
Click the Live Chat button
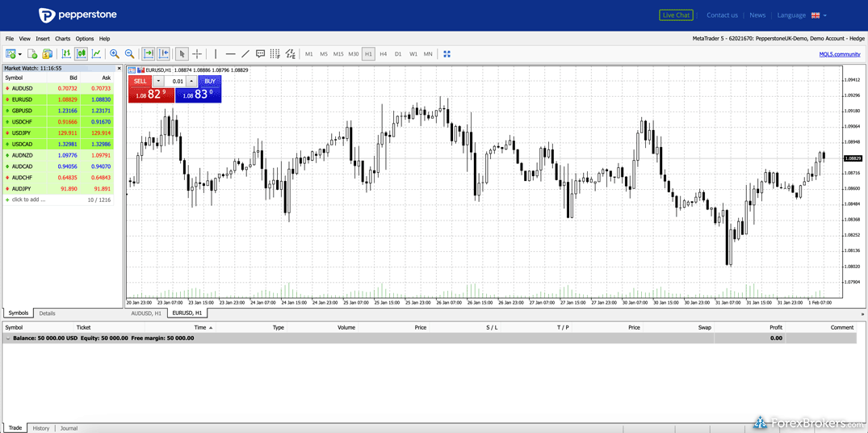coord(676,15)
